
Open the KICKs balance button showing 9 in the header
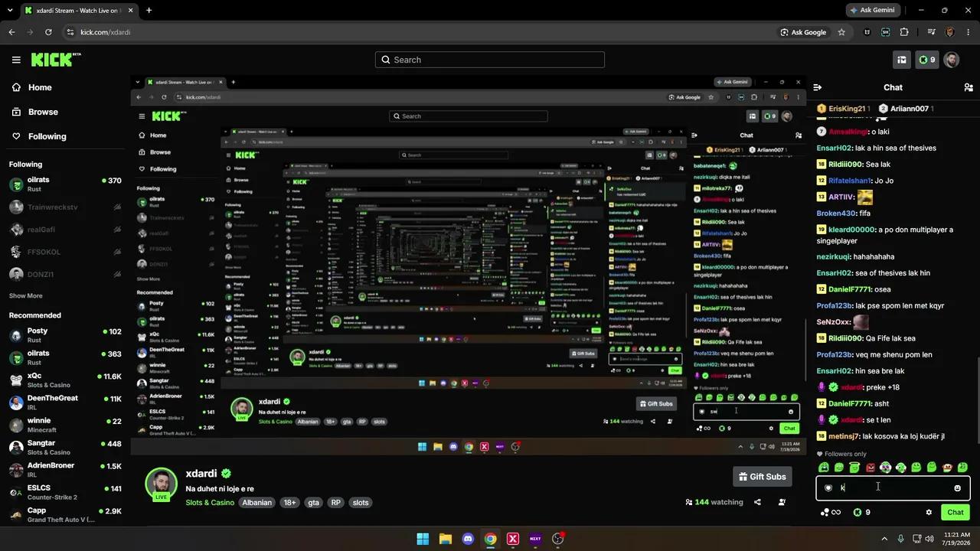coord(927,60)
